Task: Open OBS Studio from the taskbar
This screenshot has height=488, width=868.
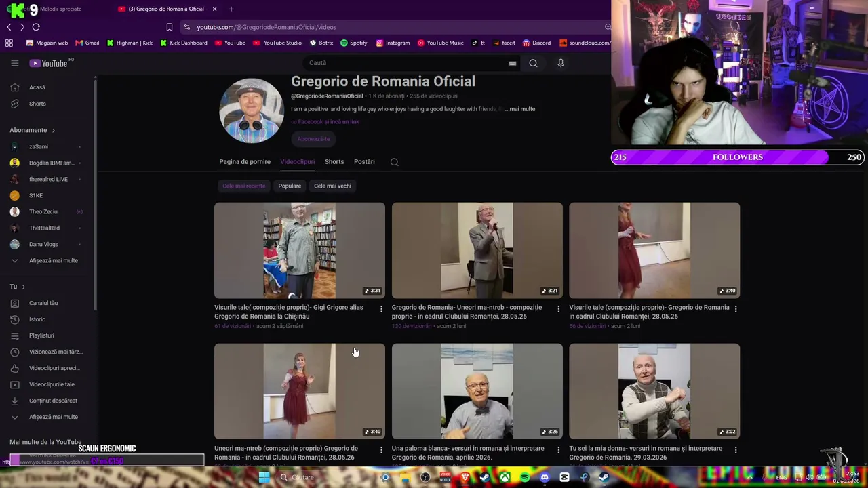Action: pyautogui.click(x=425, y=477)
